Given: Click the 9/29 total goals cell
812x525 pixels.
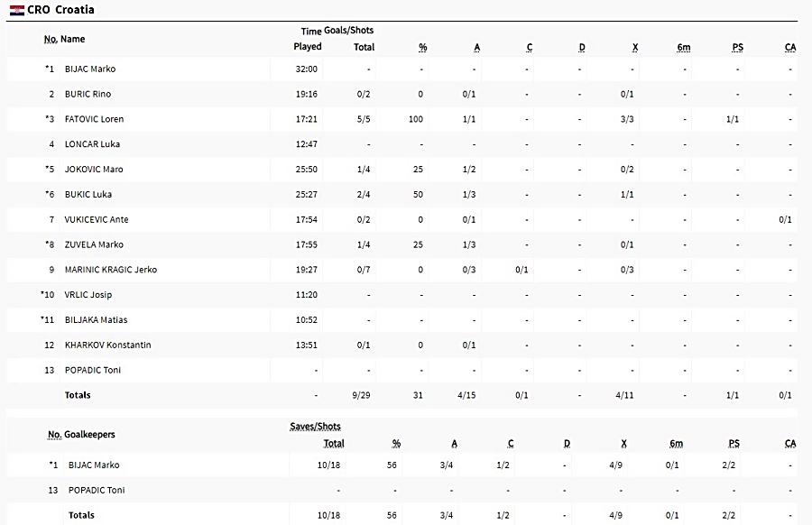Looking at the screenshot, I should coord(361,395).
